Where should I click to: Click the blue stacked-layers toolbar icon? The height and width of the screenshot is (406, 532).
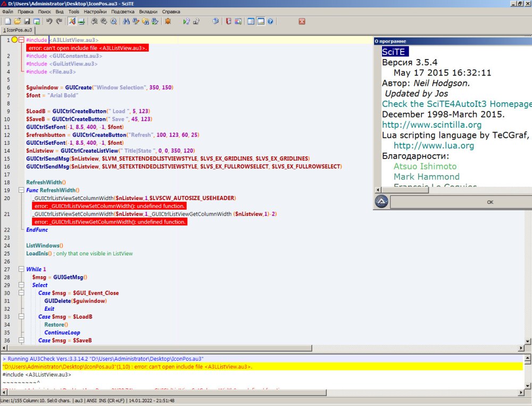click(x=215, y=21)
